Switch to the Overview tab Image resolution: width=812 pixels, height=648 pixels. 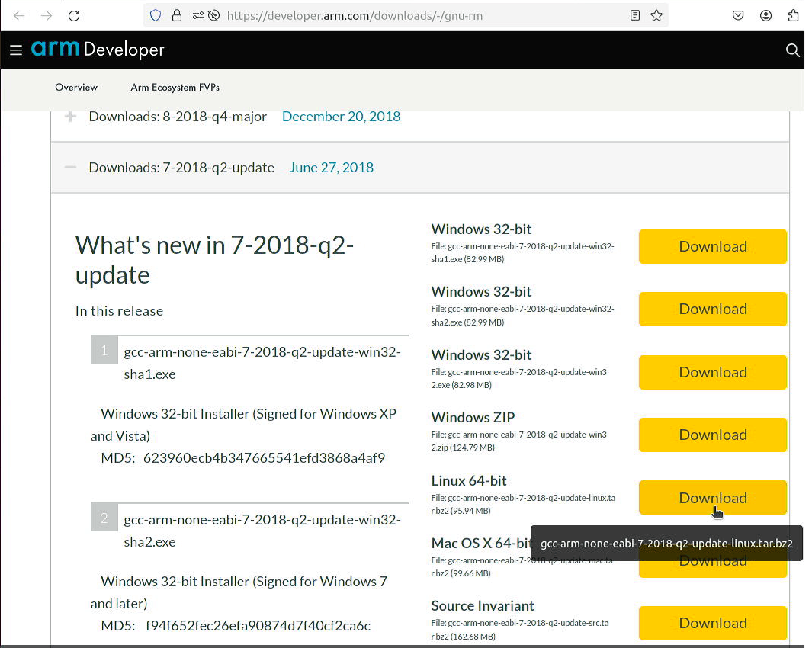(x=76, y=88)
